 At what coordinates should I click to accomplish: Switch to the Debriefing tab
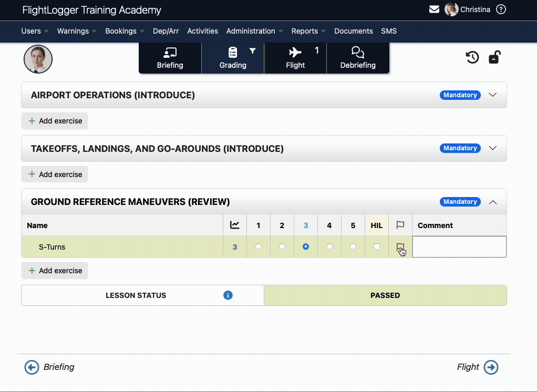[x=358, y=58]
